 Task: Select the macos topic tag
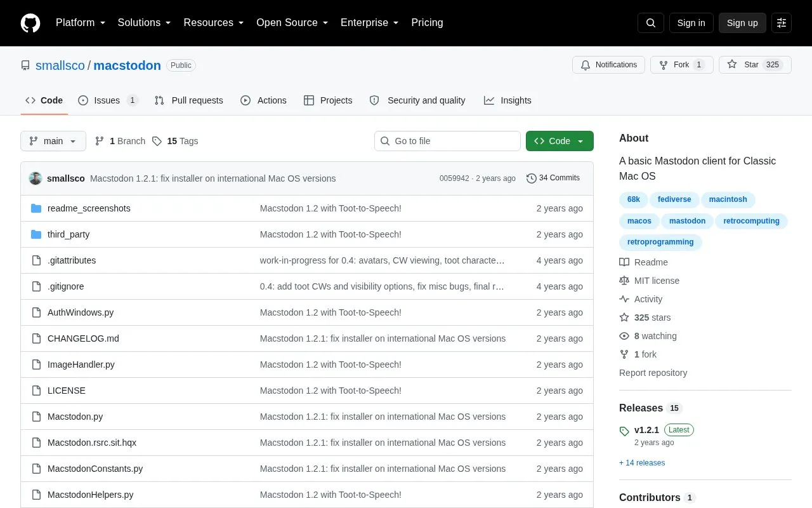(x=639, y=221)
